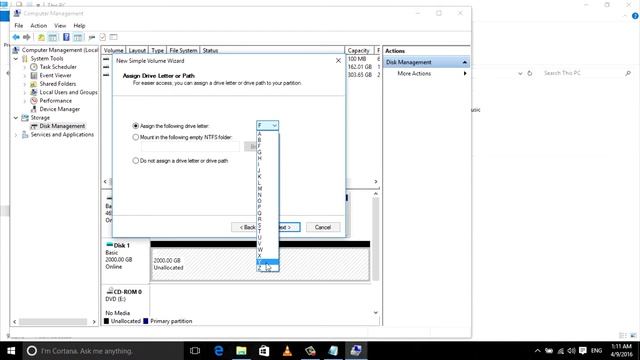Open the File menu

point(19,26)
